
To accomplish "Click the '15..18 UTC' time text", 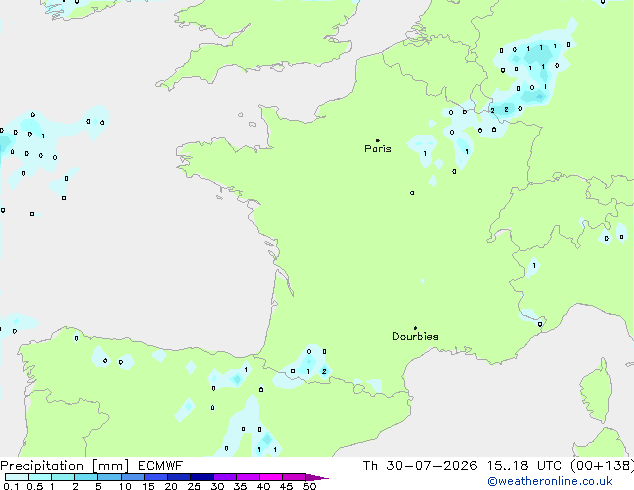I will point(524,466).
